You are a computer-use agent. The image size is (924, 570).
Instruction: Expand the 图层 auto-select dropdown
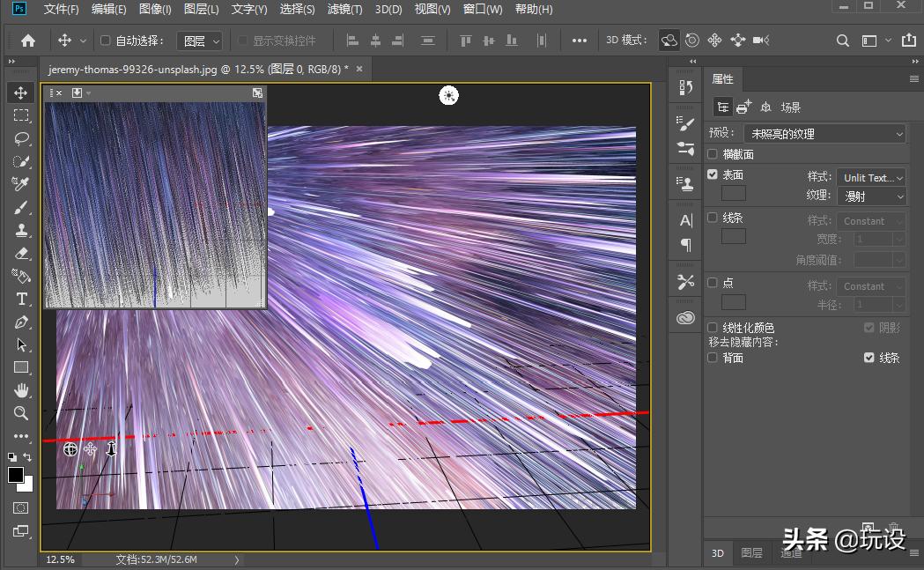coord(199,41)
